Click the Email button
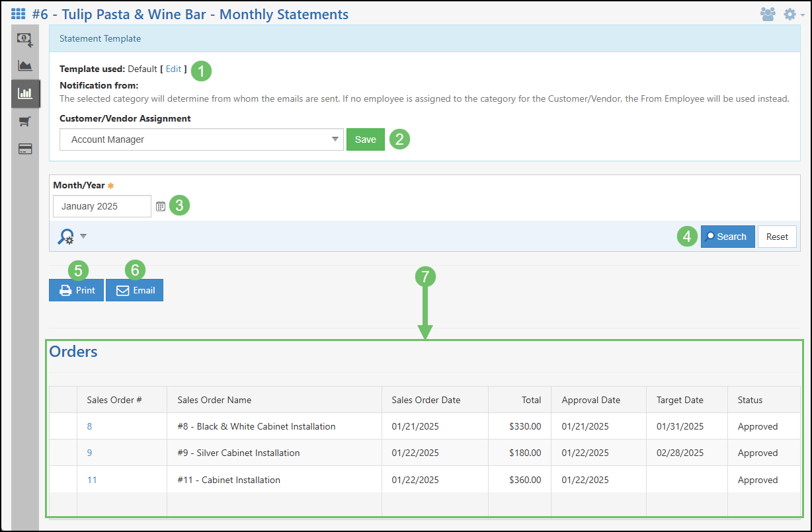This screenshot has width=812, height=532. (x=134, y=290)
